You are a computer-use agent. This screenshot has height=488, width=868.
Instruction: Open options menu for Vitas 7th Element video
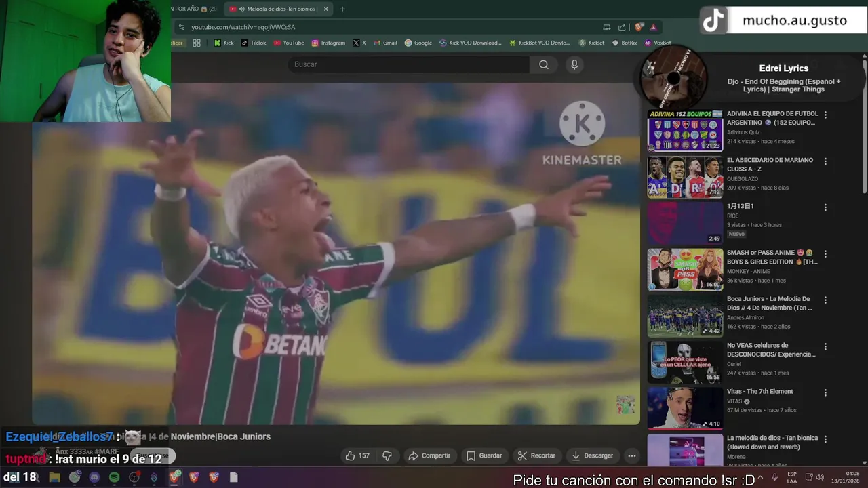825,392
